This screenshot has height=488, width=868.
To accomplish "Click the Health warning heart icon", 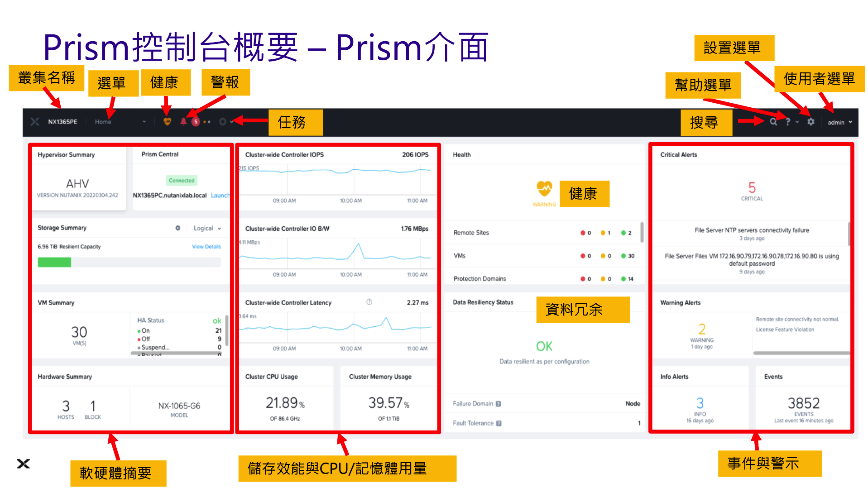I will pos(544,189).
